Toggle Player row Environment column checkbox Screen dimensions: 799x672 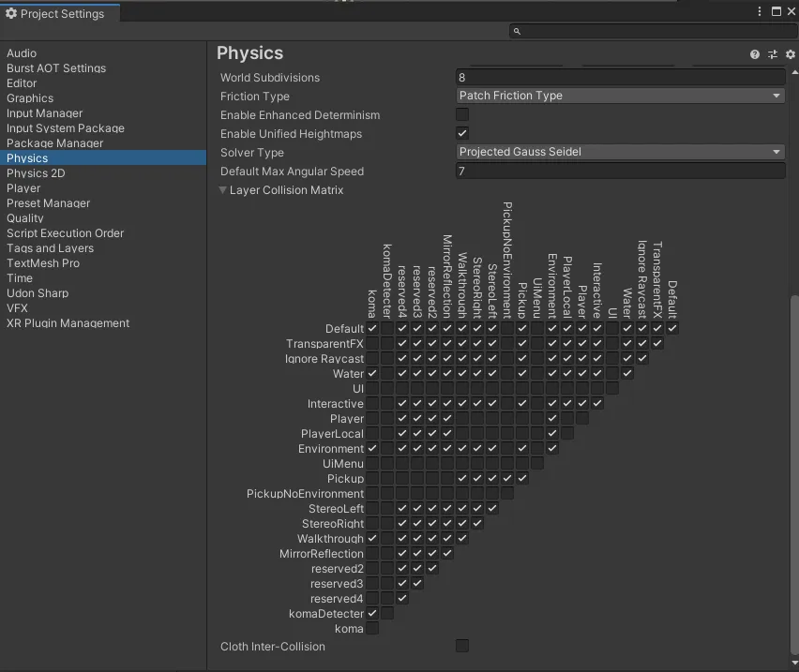tap(552, 418)
